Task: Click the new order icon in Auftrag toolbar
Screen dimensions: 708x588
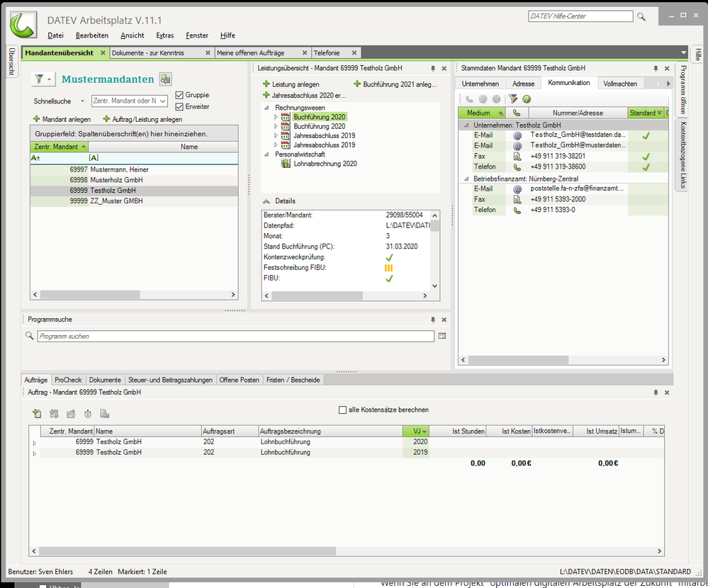Action: pyautogui.click(x=38, y=414)
